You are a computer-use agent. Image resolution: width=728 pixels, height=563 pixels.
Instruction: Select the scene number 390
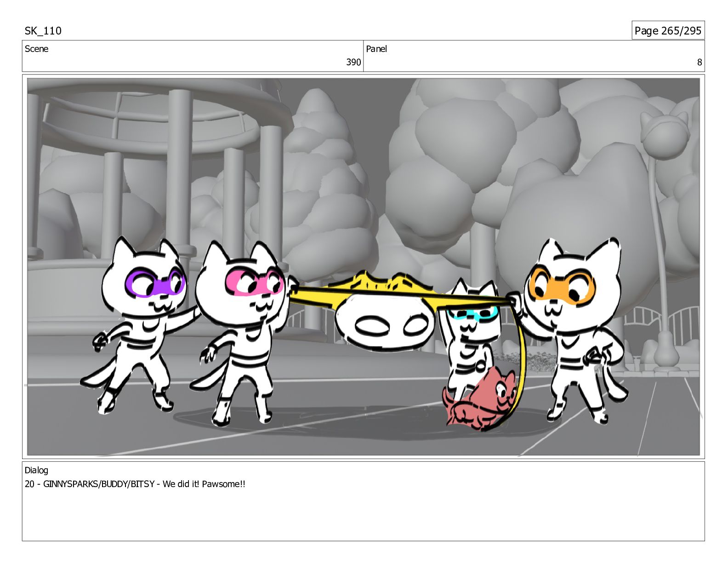coord(353,62)
